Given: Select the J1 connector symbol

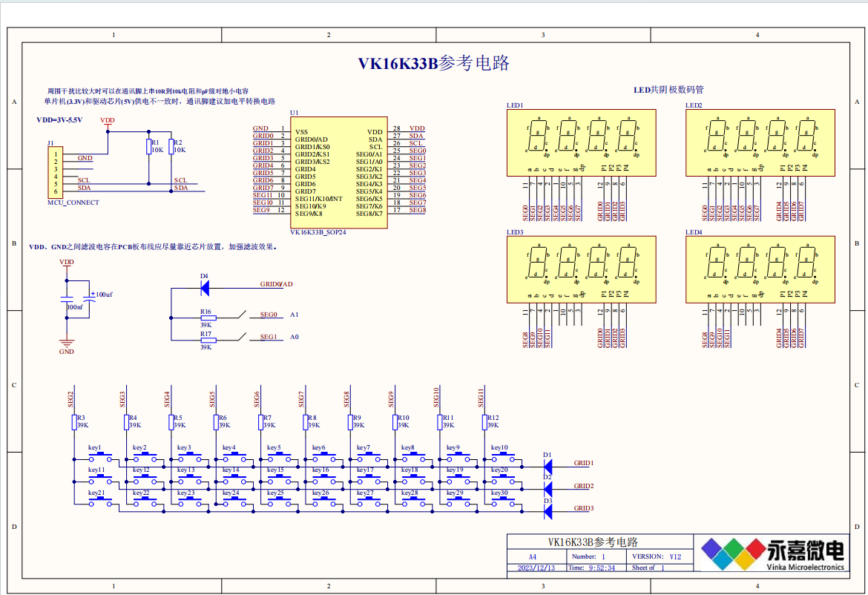Looking at the screenshot, I should (x=55, y=172).
